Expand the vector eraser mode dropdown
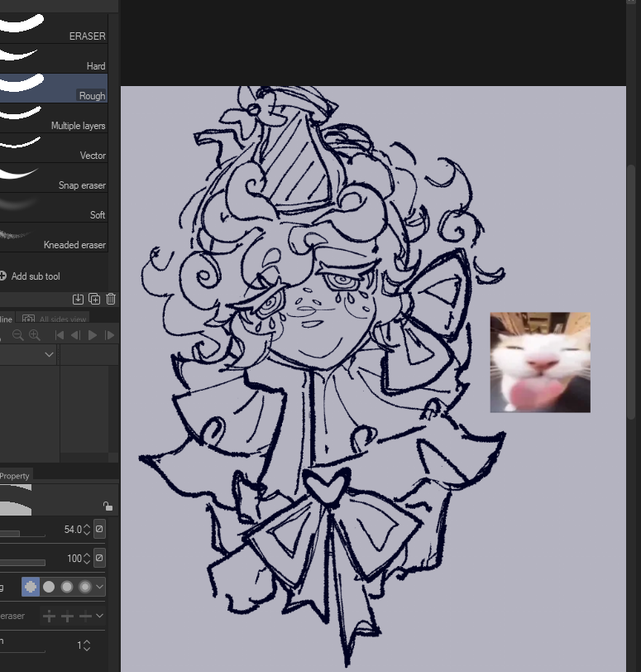Screen dimensions: 641x672 [100, 616]
